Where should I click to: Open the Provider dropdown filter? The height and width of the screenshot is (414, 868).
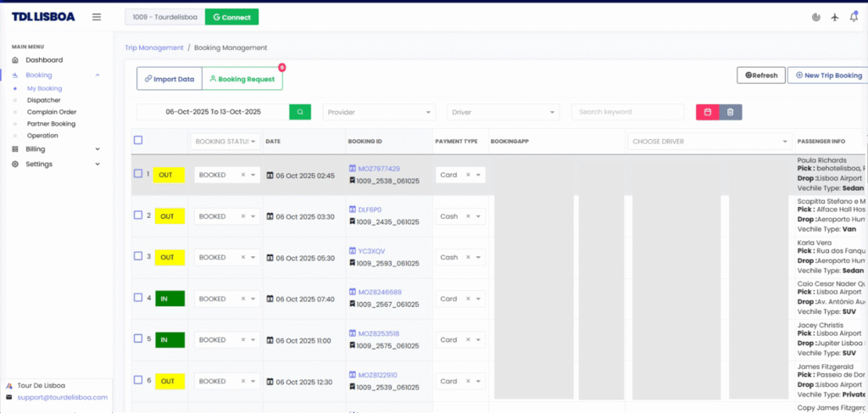click(x=379, y=112)
